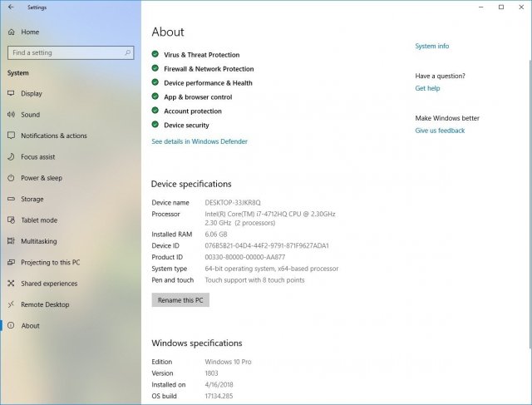Click installed RAM value 6.06 GB

(216, 235)
